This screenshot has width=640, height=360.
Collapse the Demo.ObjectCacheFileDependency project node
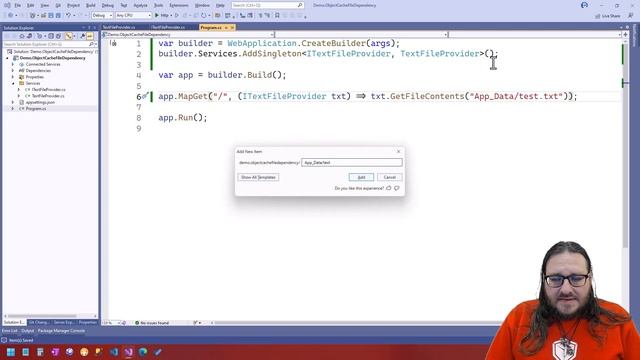point(7,58)
